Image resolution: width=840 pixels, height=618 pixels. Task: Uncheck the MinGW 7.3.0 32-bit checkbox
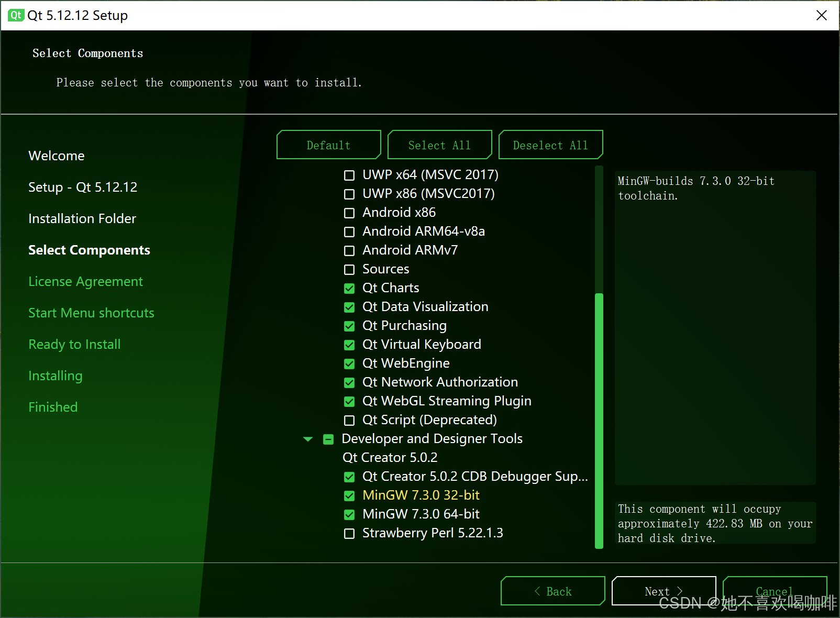pyautogui.click(x=349, y=495)
